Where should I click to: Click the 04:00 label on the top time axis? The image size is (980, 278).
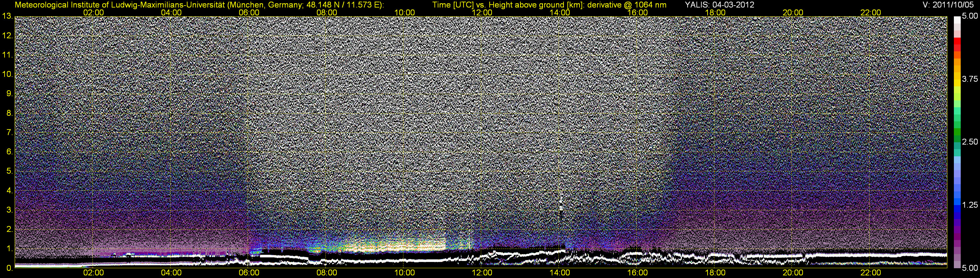click(171, 12)
